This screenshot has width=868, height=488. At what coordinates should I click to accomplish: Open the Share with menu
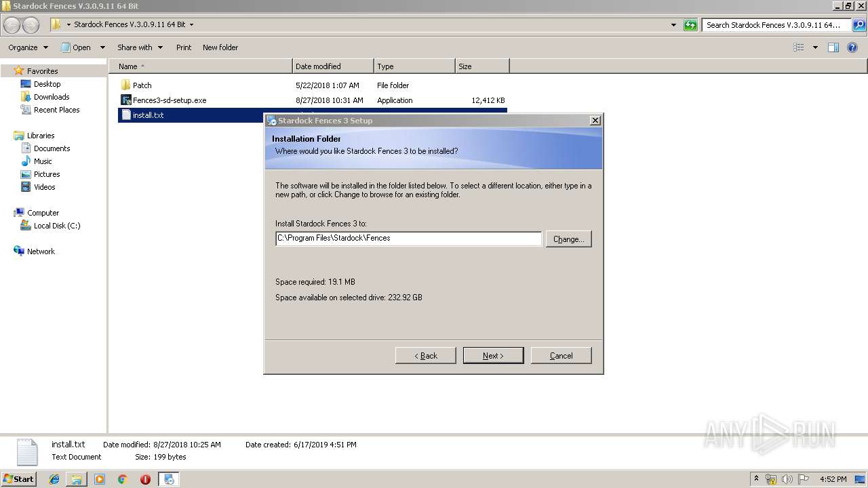140,47
